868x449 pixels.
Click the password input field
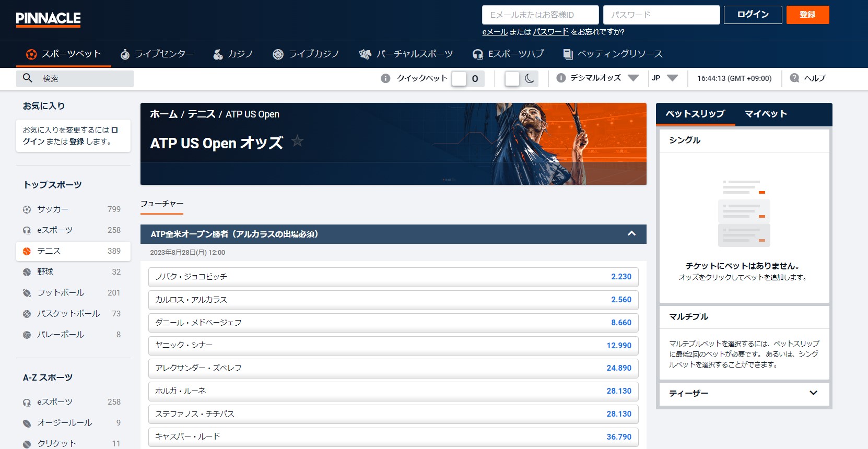click(x=661, y=15)
